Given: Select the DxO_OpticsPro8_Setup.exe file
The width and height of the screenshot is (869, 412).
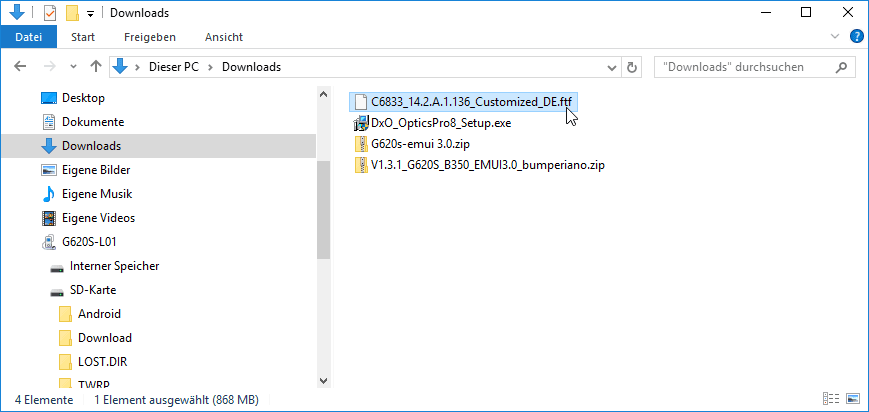Looking at the screenshot, I should [433, 123].
